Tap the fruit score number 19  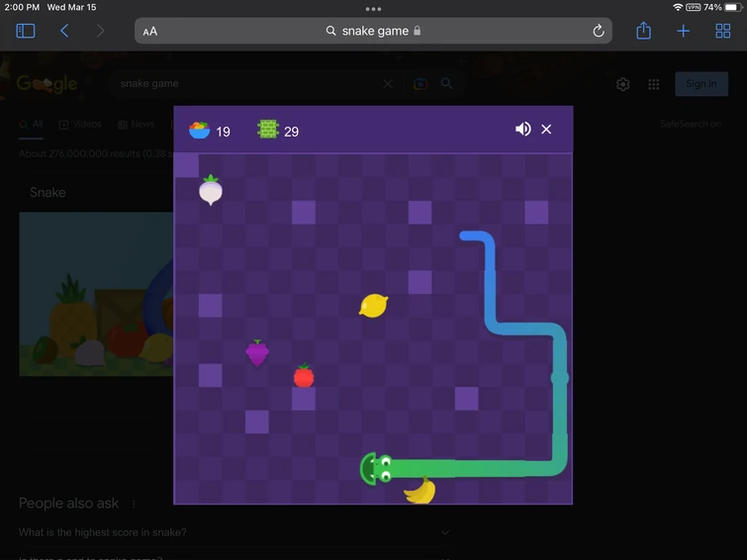[x=223, y=132]
